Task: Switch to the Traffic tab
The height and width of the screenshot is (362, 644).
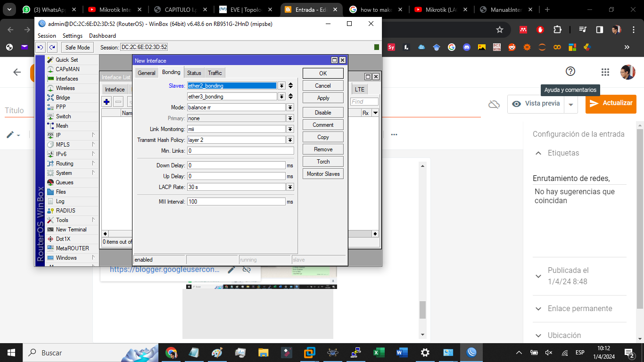Action: (215, 73)
